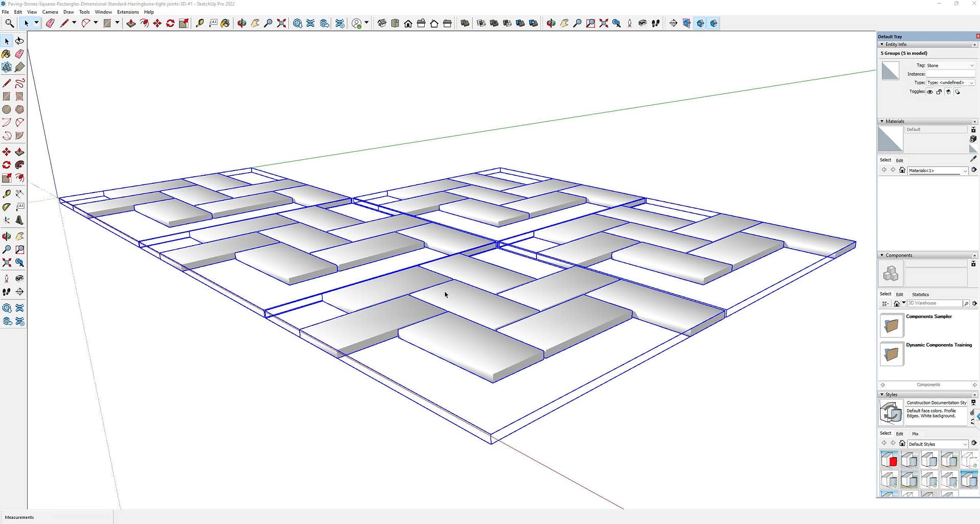Select the Eraser tool in top toolbar
The width and height of the screenshot is (980, 524).
point(50,23)
